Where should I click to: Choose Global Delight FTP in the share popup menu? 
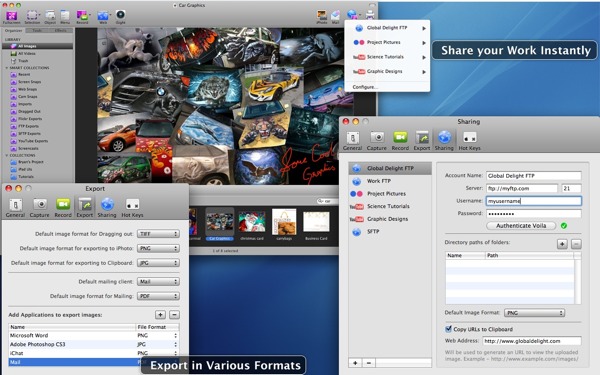387,28
